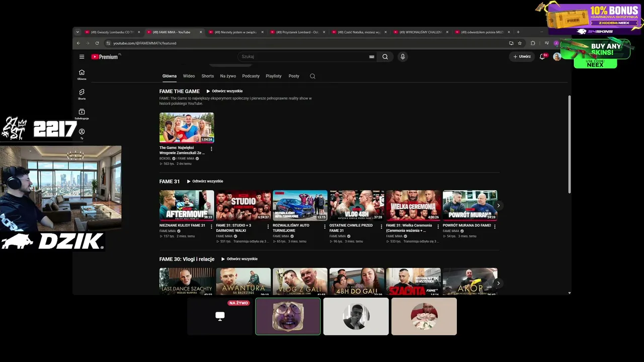Open a new browser tab
This screenshot has width=644, height=362.
pos(518,32)
